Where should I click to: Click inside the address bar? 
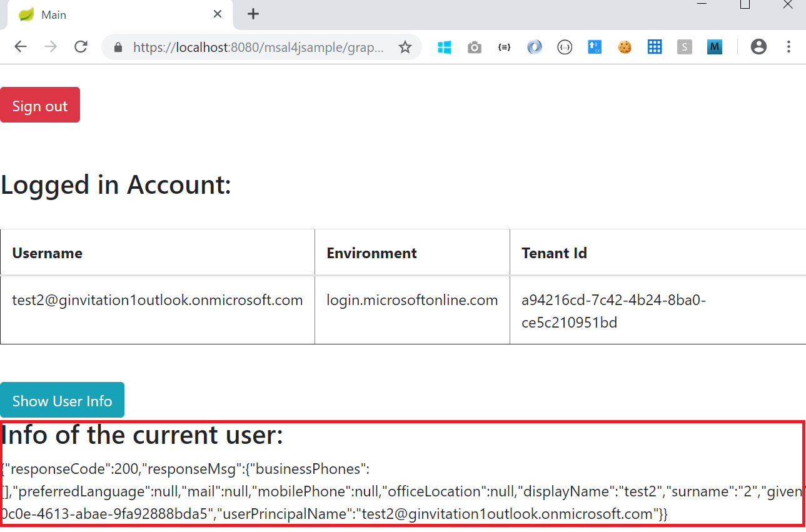pyautogui.click(x=250, y=47)
